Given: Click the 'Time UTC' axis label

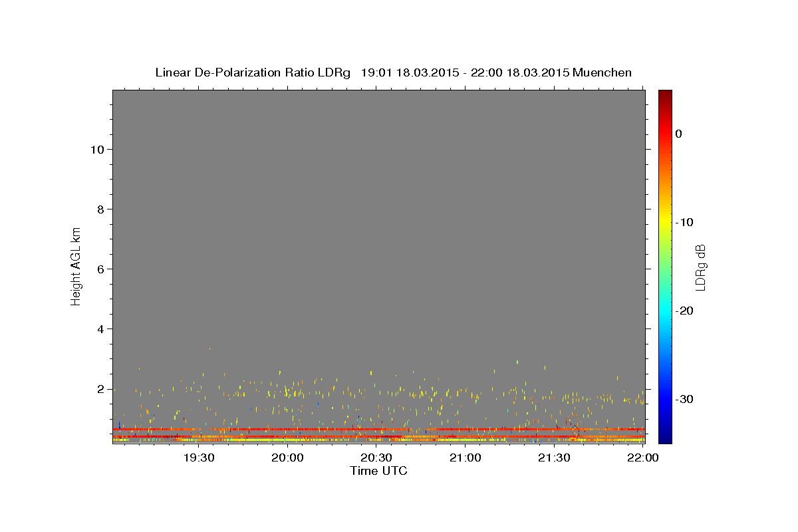Looking at the screenshot, I should 378,471.
